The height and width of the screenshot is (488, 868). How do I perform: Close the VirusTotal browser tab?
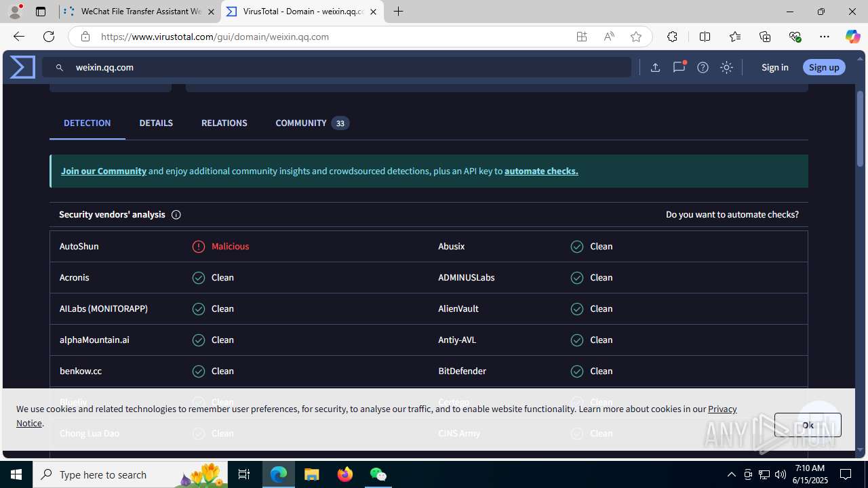[373, 12]
